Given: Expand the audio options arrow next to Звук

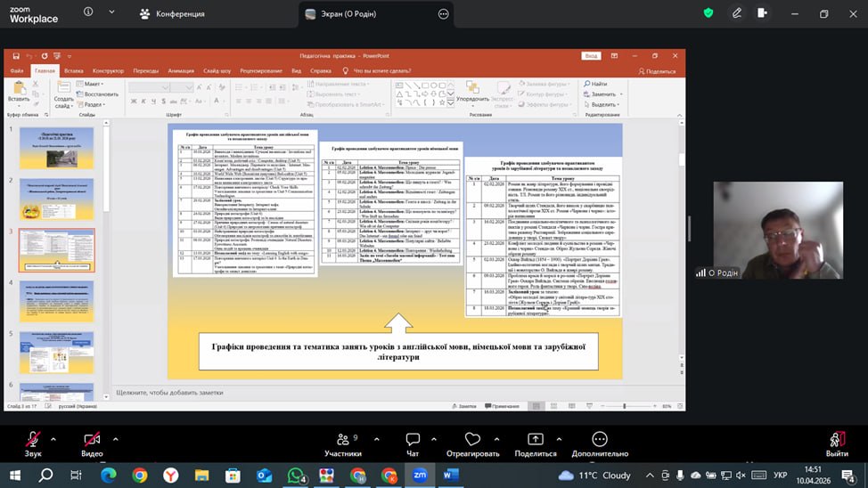Looking at the screenshot, I should point(53,439).
